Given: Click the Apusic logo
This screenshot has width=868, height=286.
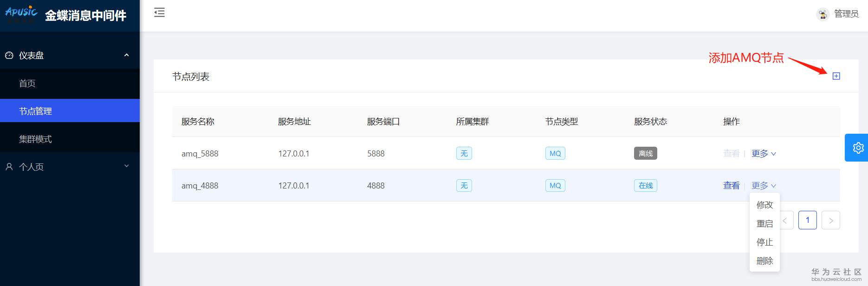Looking at the screenshot, I should (x=21, y=14).
